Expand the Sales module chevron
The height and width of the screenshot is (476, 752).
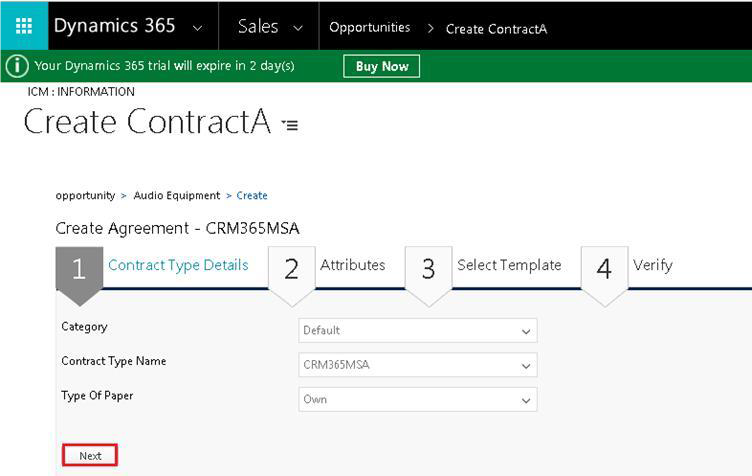click(298, 28)
